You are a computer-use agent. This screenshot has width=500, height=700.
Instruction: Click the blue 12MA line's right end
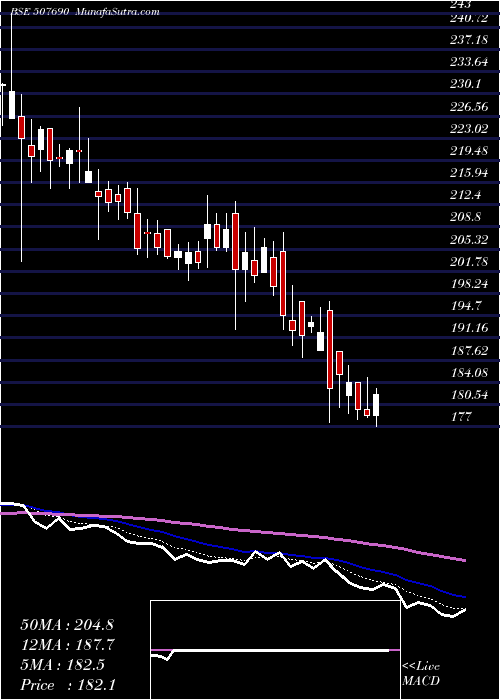coord(465,597)
